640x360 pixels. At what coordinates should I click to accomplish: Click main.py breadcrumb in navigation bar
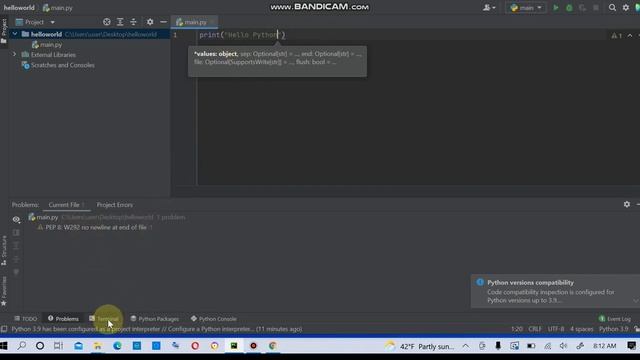[58, 8]
